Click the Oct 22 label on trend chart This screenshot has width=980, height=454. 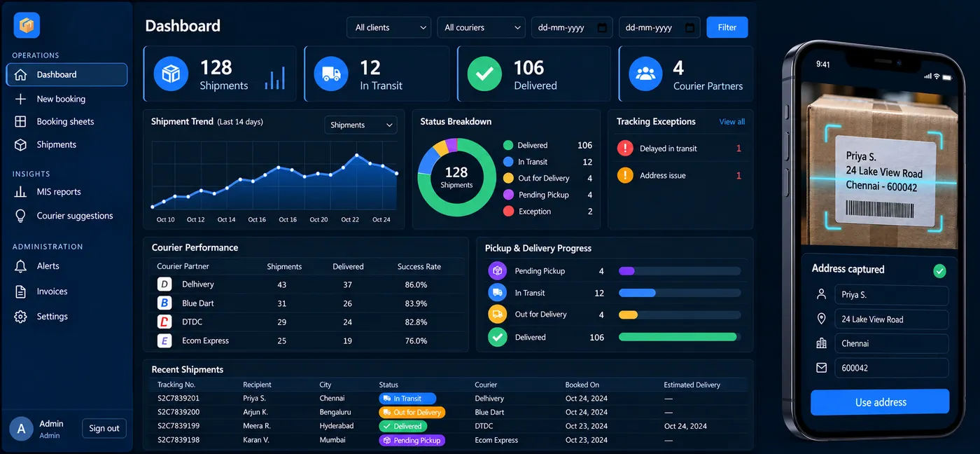(x=350, y=220)
